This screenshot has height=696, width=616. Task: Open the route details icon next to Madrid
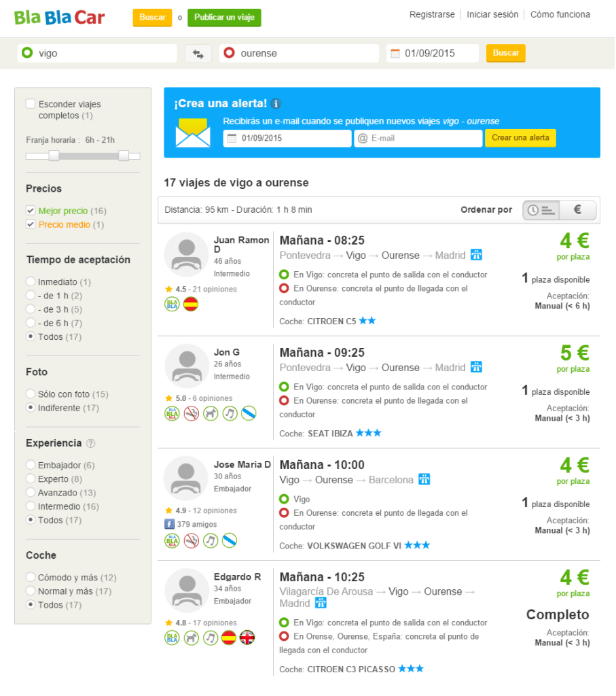tap(477, 254)
